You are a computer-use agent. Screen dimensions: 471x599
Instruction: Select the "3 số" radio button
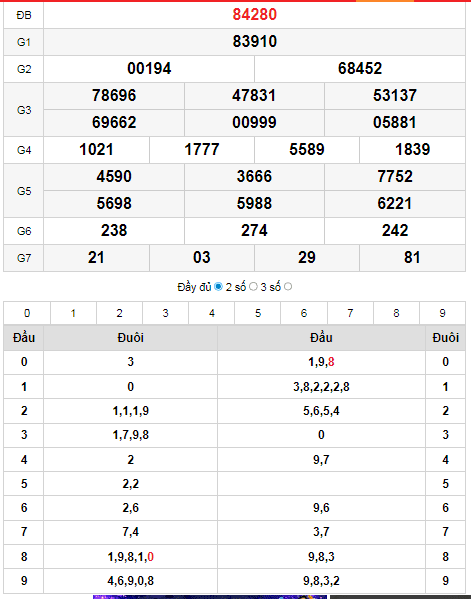coord(288,287)
